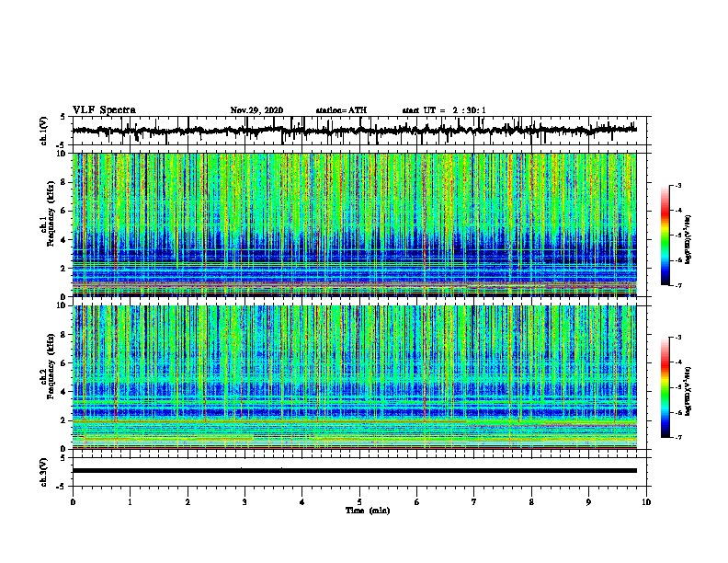
Task: Select the "start UT = 2 :30: 1" text
Action: tap(444, 110)
